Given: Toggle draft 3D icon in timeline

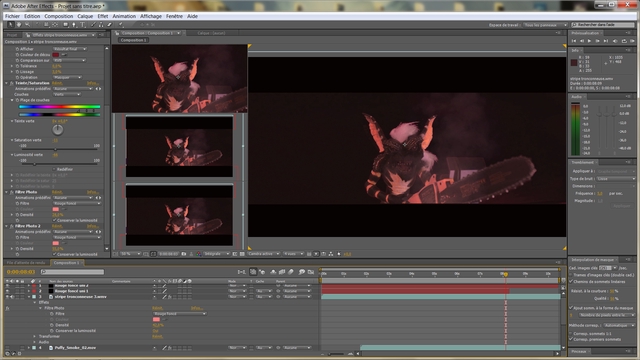Looking at the screenshot, I should (x=262, y=272).
